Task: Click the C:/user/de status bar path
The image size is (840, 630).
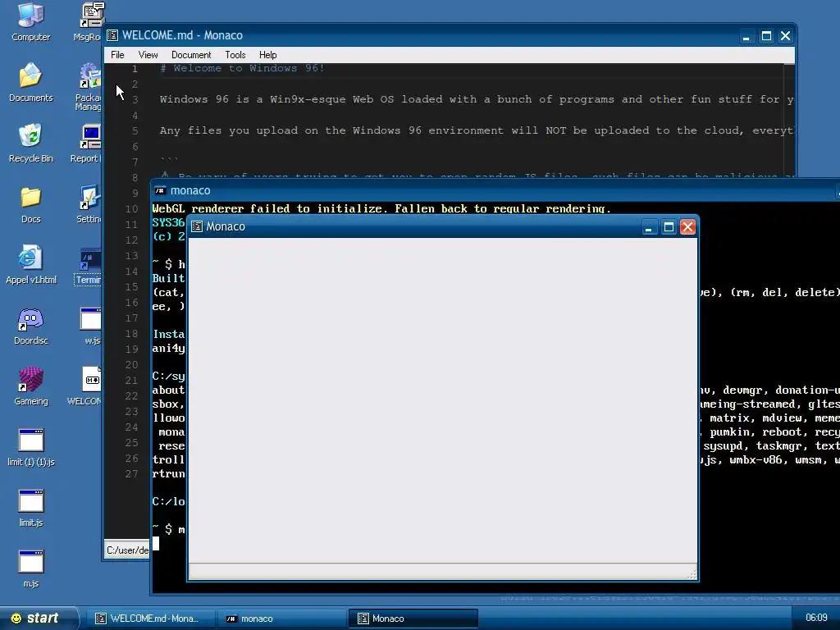Action: coord(127,550)
